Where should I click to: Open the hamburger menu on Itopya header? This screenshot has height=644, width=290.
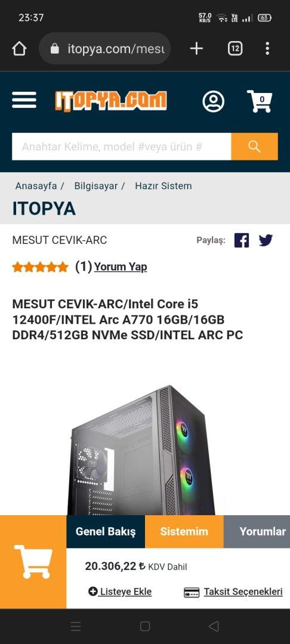coord(24,100)
